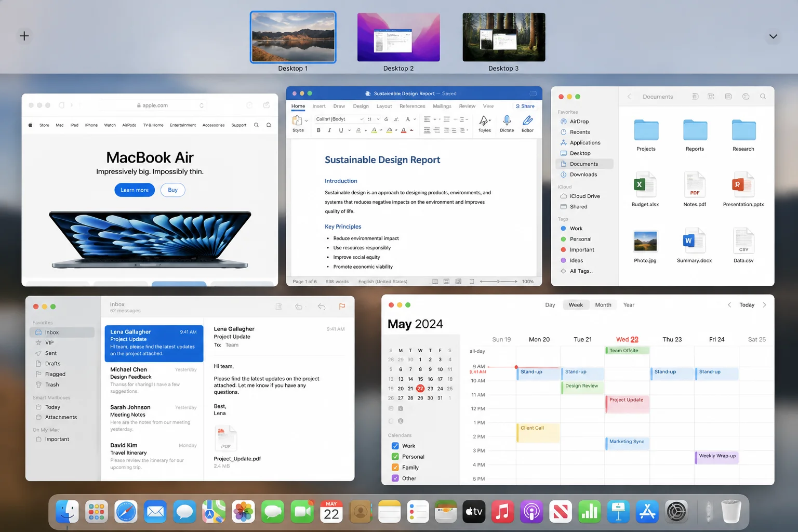Open App Store from the Dock
The height and width of the screenshot is (532, 798).
(x=647, y=512)
